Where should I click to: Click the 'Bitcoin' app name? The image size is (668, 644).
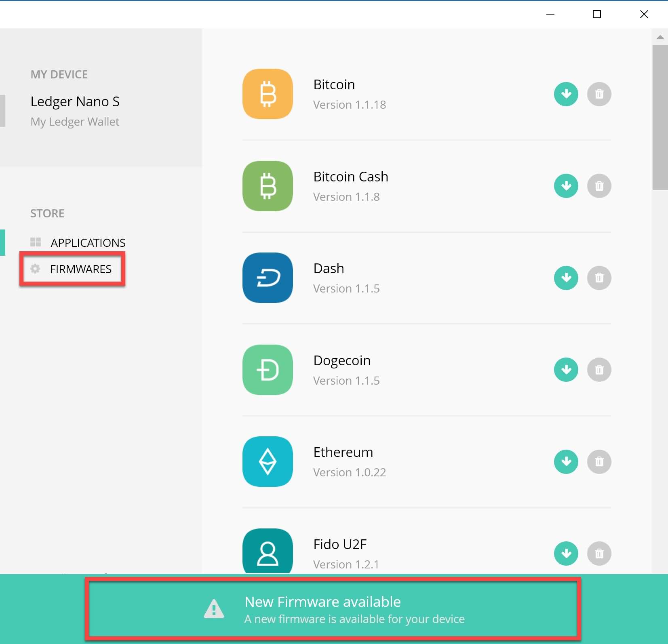(x=334, y=85)
